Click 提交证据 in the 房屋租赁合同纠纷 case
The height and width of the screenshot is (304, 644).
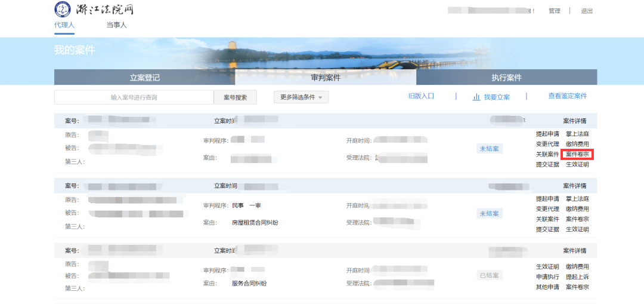(x=547, y=229)
